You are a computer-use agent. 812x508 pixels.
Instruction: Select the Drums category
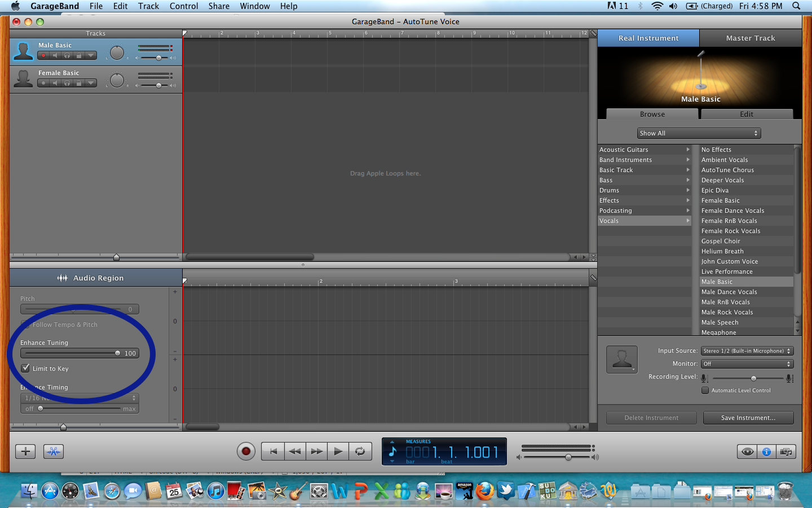[645, 190]
